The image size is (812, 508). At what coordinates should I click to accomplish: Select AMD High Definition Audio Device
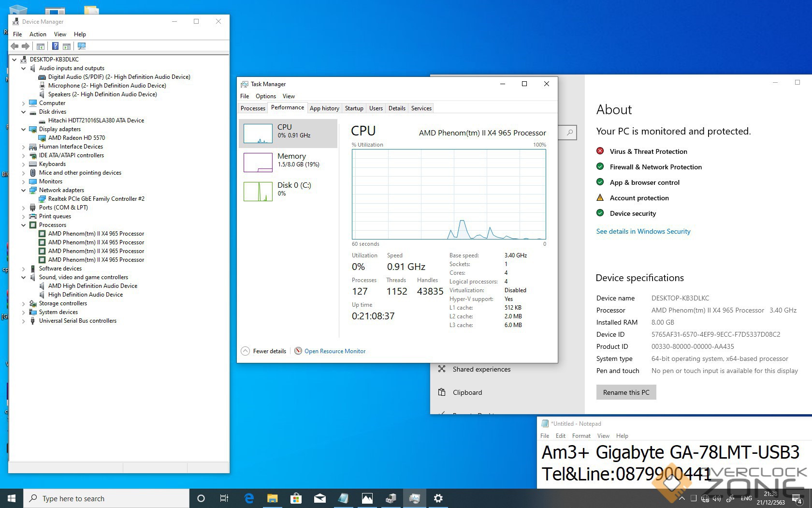pyautogui.click(x=93, y=286)
